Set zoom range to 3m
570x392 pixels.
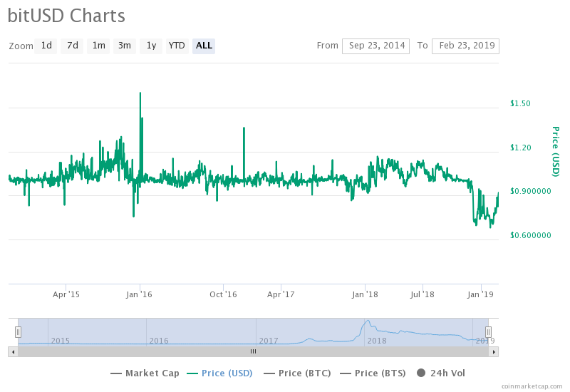[125, 46]
